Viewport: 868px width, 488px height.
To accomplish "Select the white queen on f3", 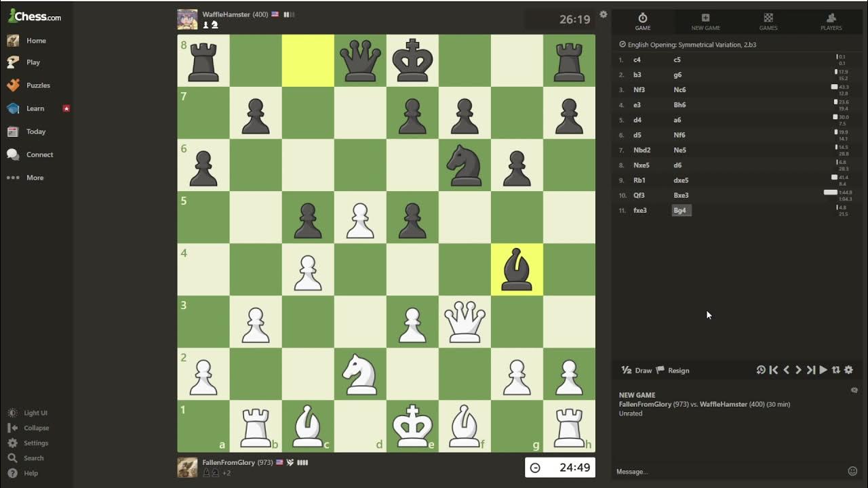I will click(465, 322).
